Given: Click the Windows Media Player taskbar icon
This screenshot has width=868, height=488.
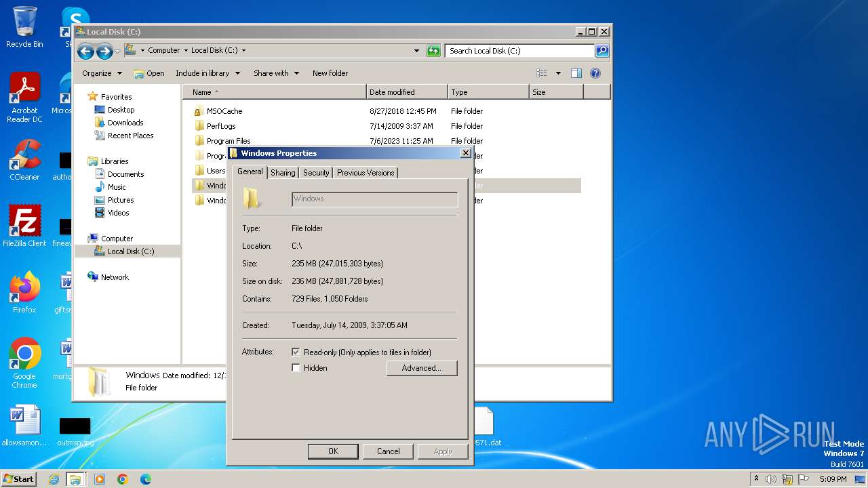Looking at the screenshot, I should [x=100, y=479].
